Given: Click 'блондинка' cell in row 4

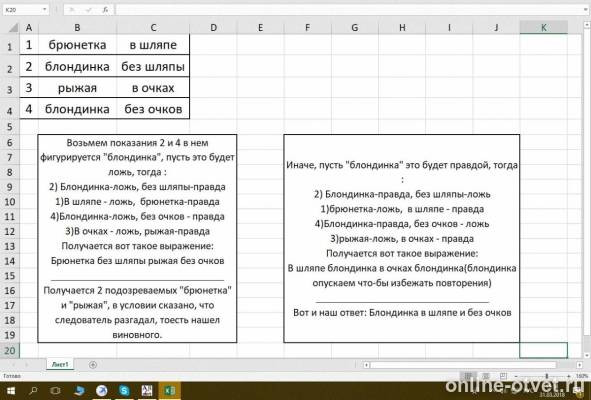Looking at the screenshot, I should click(x=77, y=109).
